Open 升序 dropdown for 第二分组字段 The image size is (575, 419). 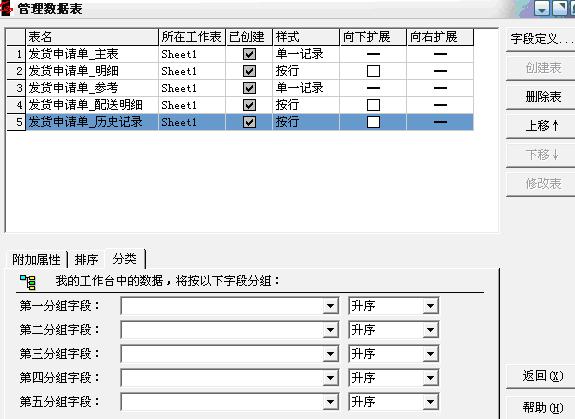[x=431, y=330]
